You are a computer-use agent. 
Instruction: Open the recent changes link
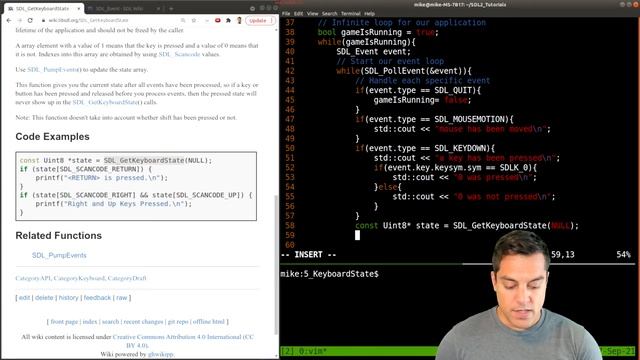click(143, 322)
